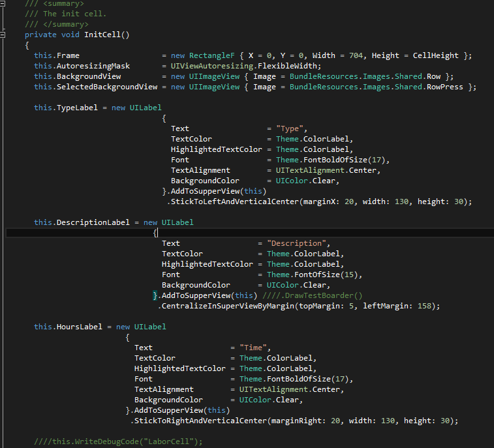Click the width value 704
The image size is (494, 448).
coord(356,55)
